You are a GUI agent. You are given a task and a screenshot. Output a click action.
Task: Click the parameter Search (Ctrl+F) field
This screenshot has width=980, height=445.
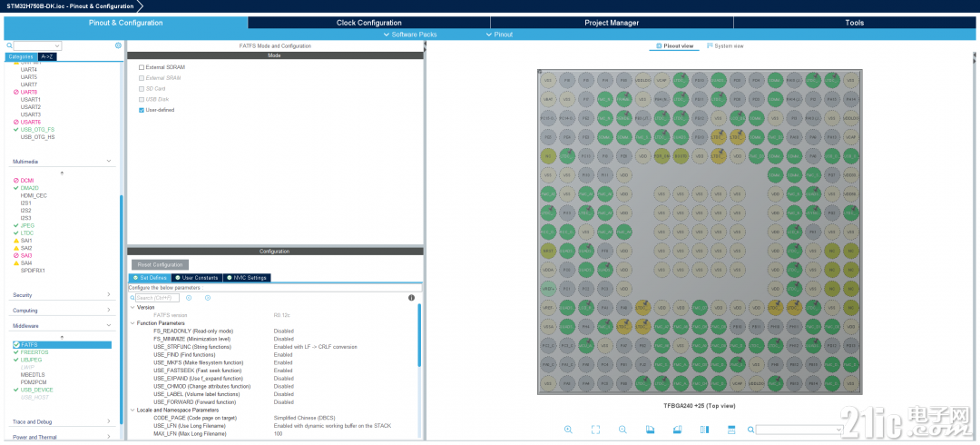[158, 298]
